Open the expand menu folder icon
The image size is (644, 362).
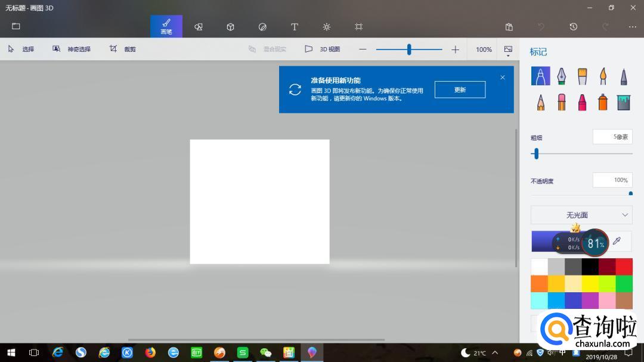point(16,26)
